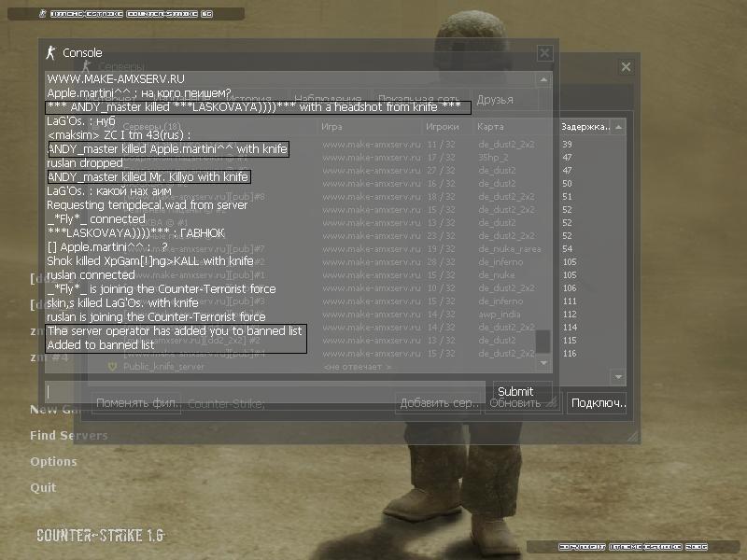Click '_*Fly*_ connected' console line
747x560 pixels.
pyautogui.click(x=96, y=219)
